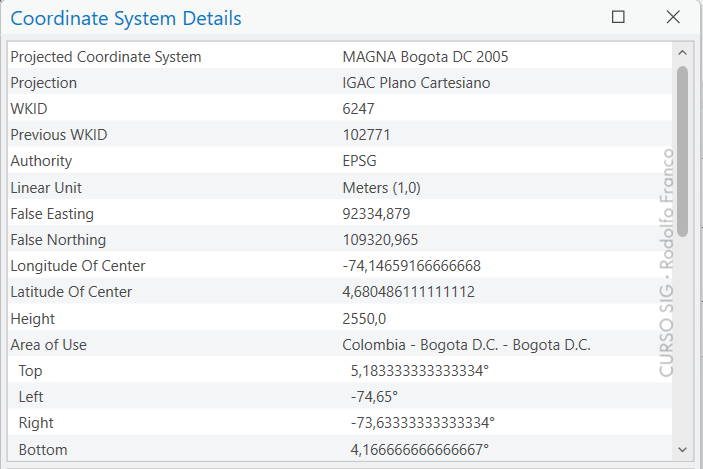Click the WKID value 6247
Image resolution: width=703 pixels, height=469 pixels.
[358, 109]
